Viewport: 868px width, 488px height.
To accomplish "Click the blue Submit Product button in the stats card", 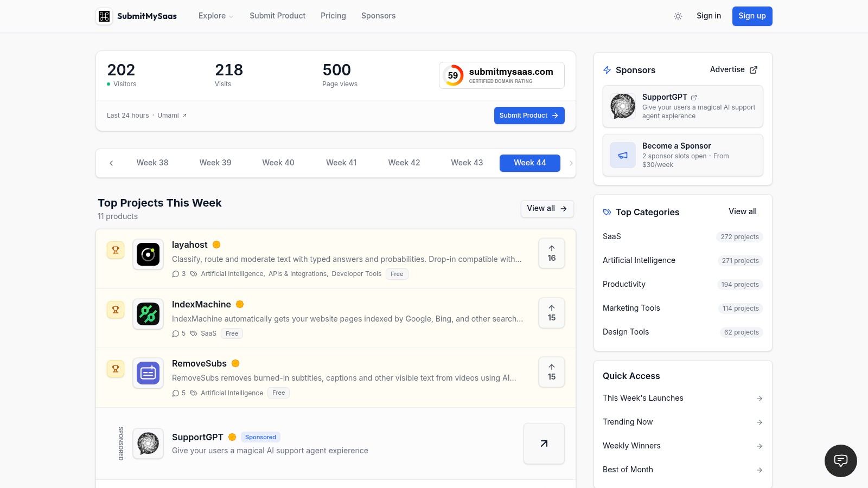I will pyautogui.click(x=529, y=115).
